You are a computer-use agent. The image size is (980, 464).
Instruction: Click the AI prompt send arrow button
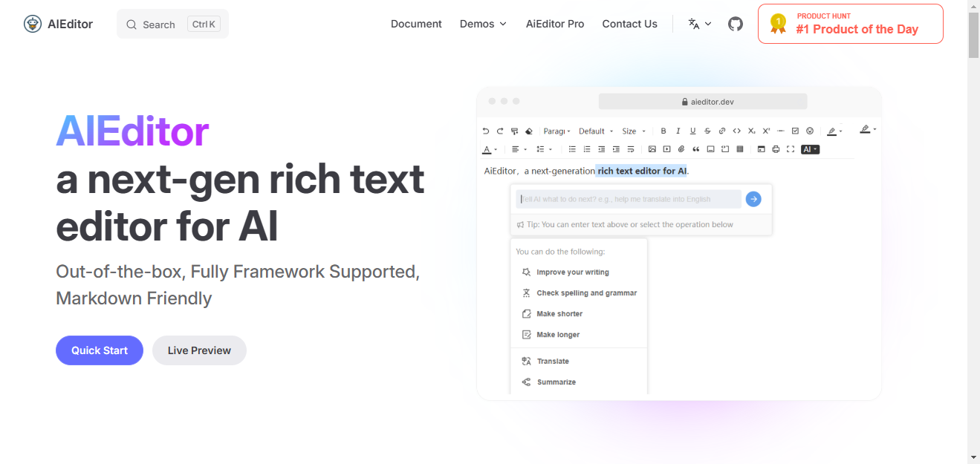point(753,199)
